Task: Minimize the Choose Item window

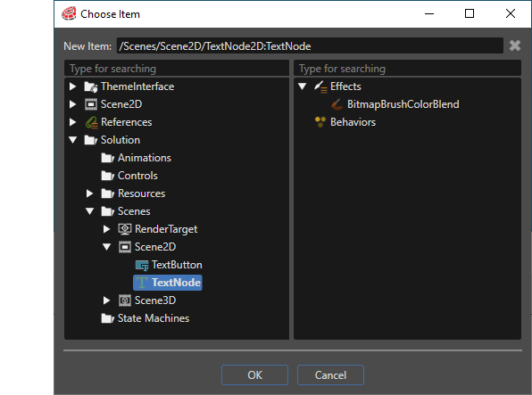Action: 429,14
